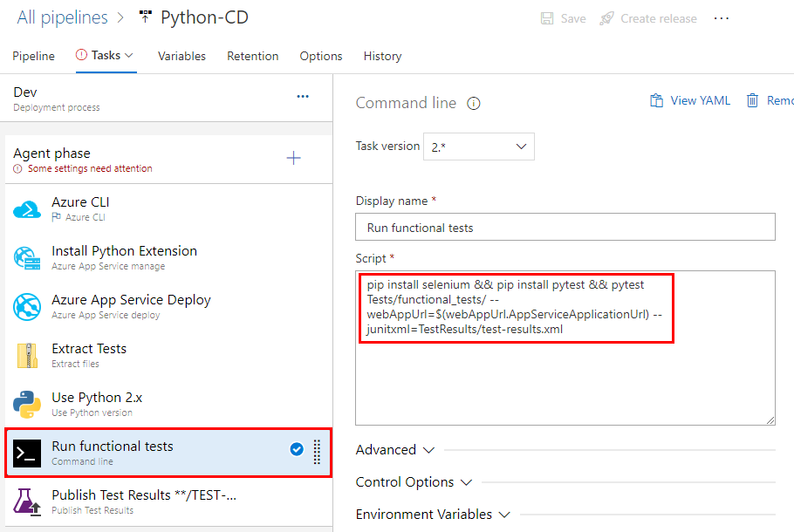Click the drag handle on Run functional tests
This screenshot has width=794, height=532.
[317, 452]
